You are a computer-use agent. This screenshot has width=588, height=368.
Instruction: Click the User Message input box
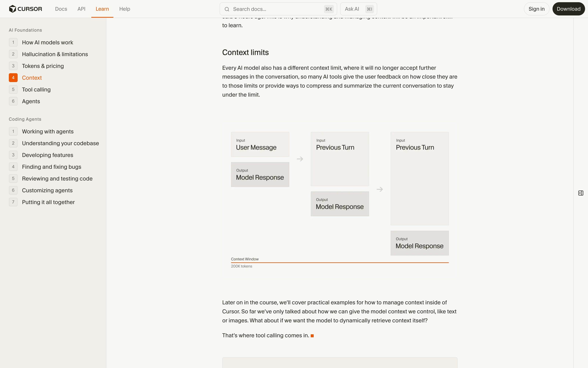(260, 144)
